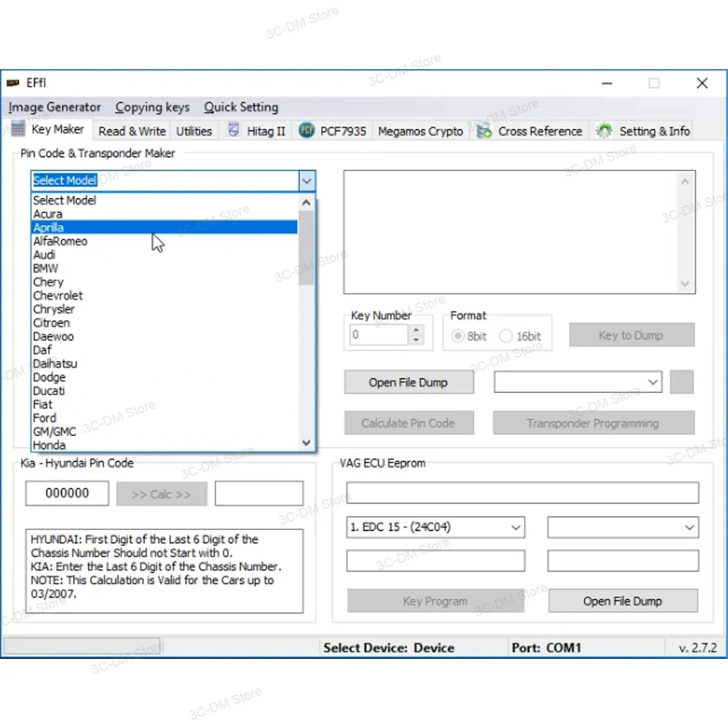Click Open File Dump in VAG ECU section
The image size is (728, 728).
[x=622, y=601]
